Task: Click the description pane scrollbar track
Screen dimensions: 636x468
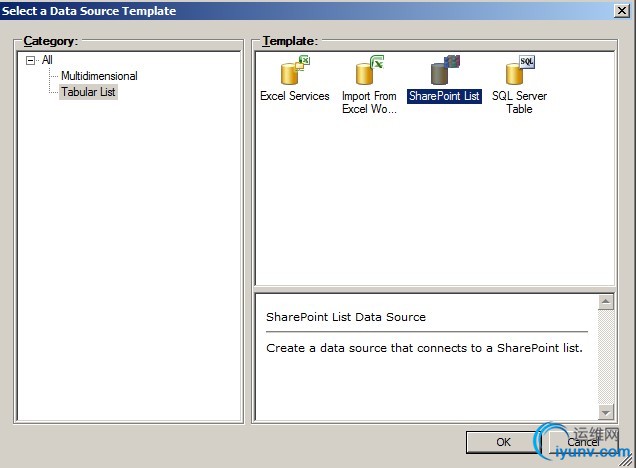Action: [606, 357]
